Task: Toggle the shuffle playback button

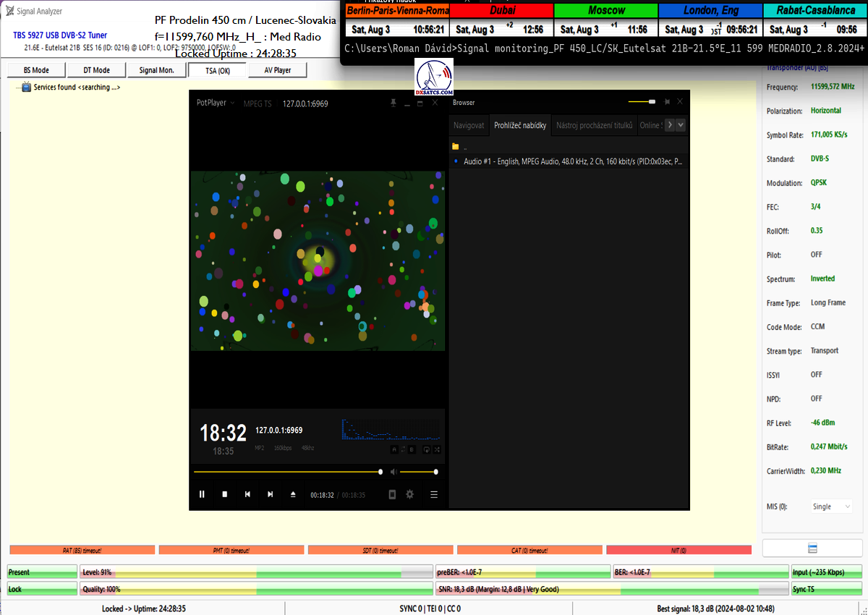Action: pyautogui.click(x=438, y=449)
